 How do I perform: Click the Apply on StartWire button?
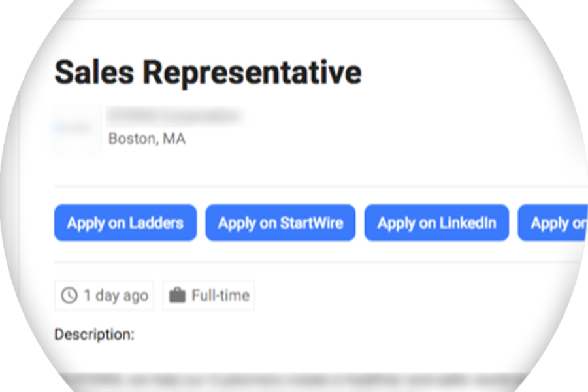(x=280, y=223)
